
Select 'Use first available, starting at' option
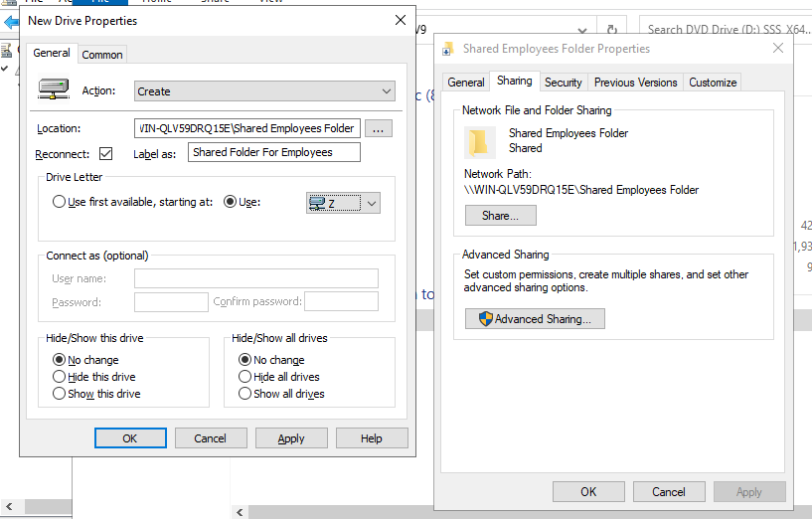(59, 202)
